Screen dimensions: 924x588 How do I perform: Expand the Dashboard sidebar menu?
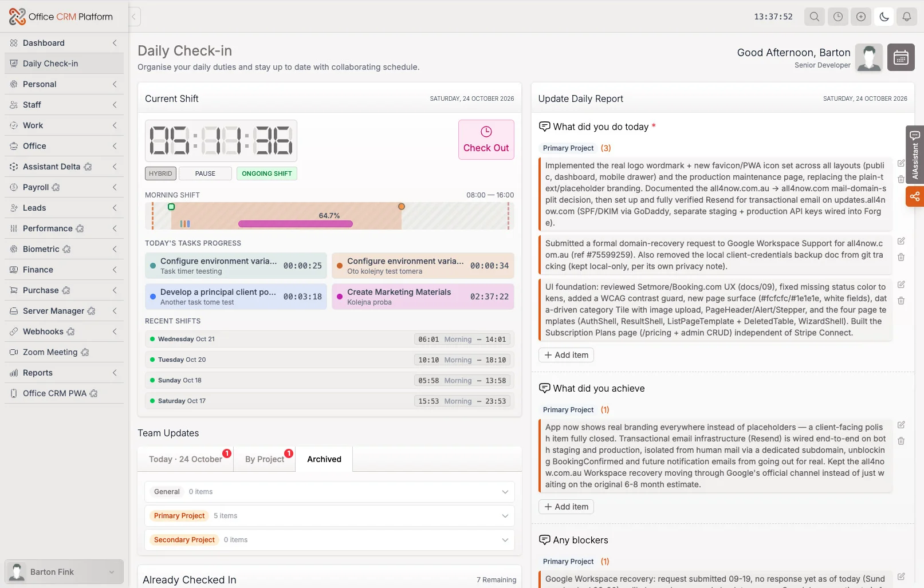[115, 43]
